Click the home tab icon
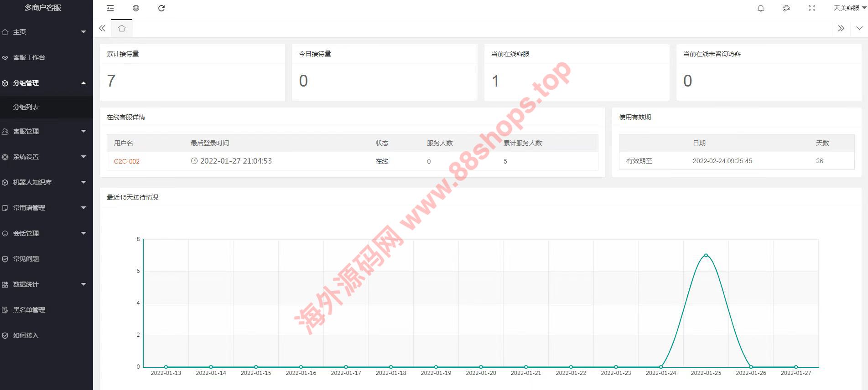Image resolution: width=868 pixels, height=390 pixels. pyautogui.click(x=121, y=28)
